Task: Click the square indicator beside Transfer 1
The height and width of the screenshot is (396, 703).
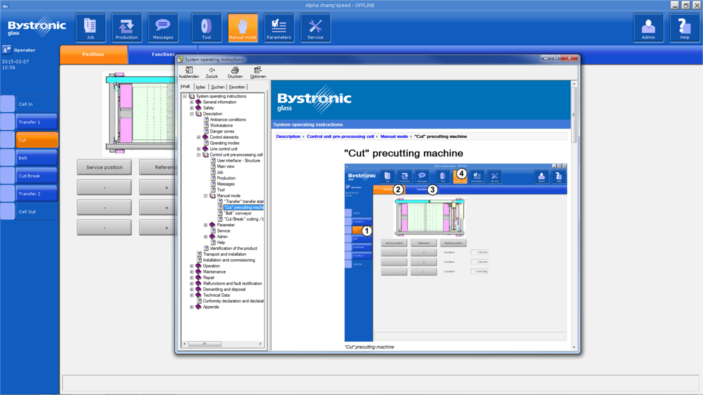Action: [x=7, y=122]
